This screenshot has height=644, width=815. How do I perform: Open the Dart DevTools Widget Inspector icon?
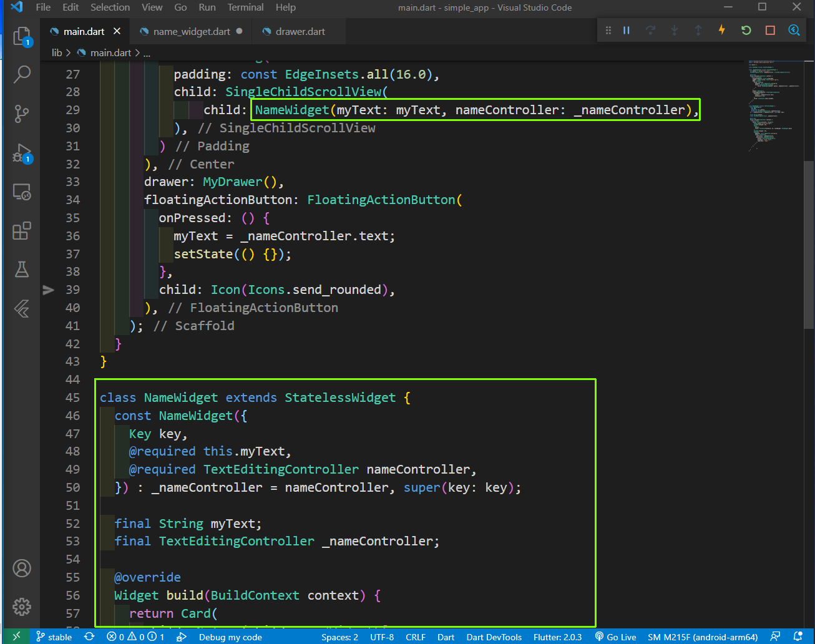tap(794, 30)
